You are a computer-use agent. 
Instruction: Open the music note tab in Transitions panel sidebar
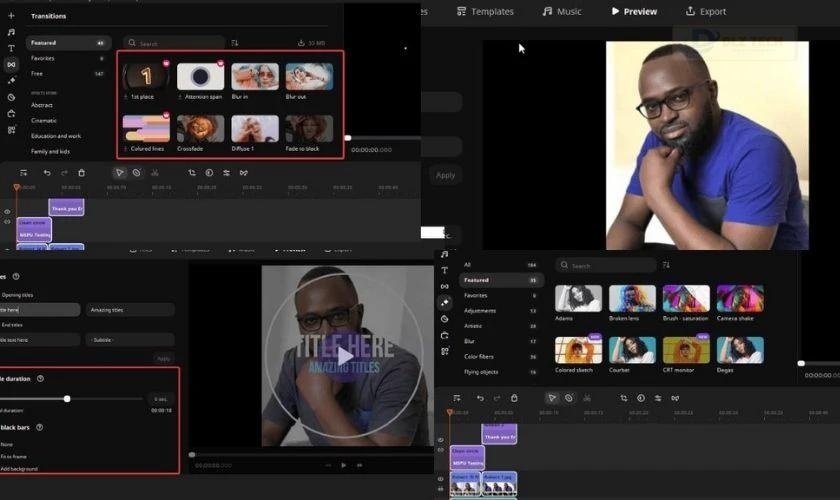pyautogui.click(x=11, y=32)
